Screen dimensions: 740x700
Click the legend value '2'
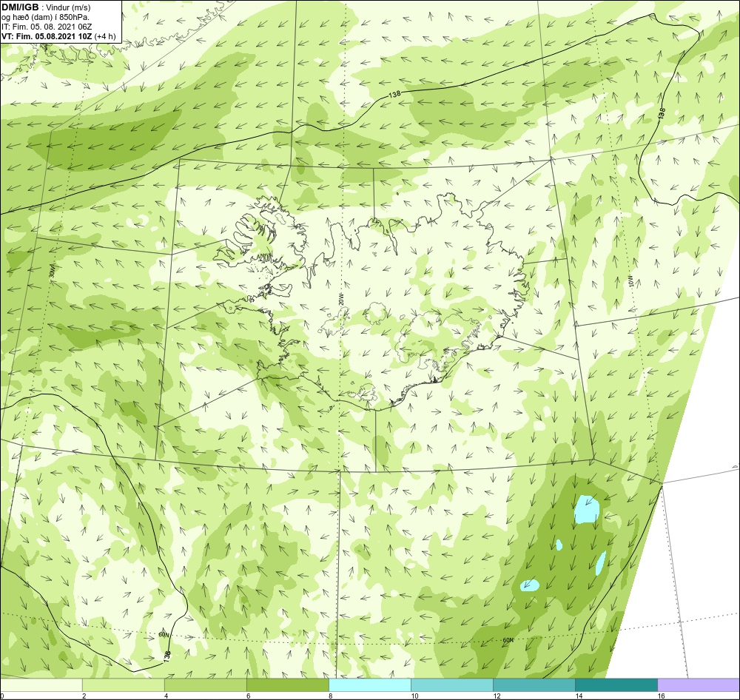[84, 696]
